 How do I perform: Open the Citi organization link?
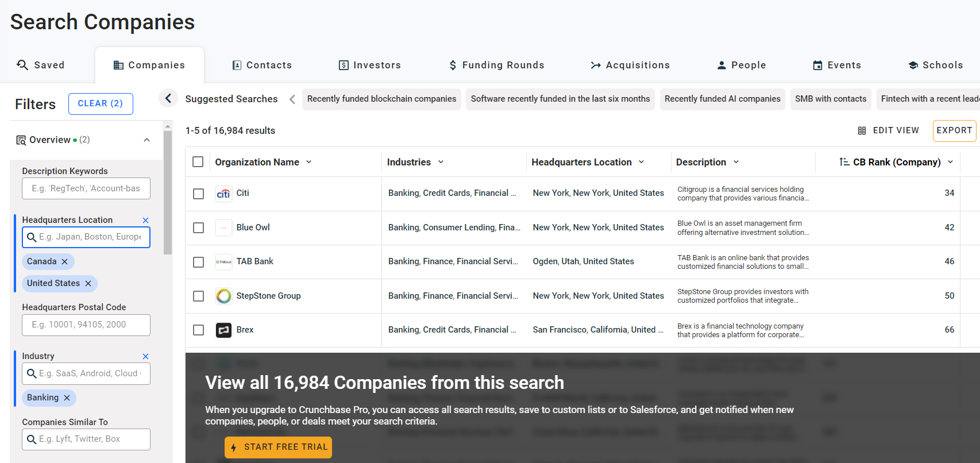click(x=242, y=193)
